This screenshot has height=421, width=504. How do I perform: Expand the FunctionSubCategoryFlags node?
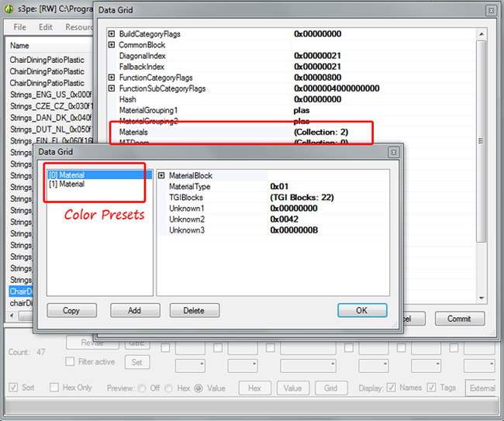[x=112, y=88]
